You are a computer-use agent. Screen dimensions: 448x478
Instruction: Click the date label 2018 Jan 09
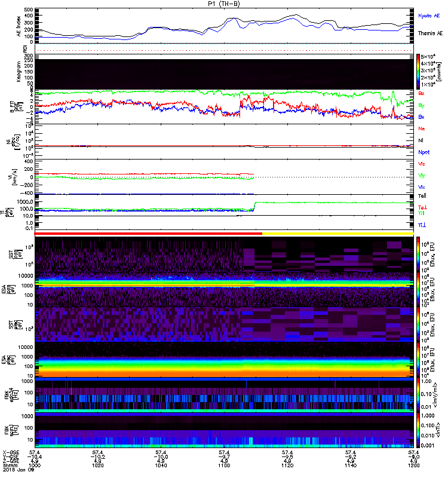pyautogui.click(x=19, y=470)
